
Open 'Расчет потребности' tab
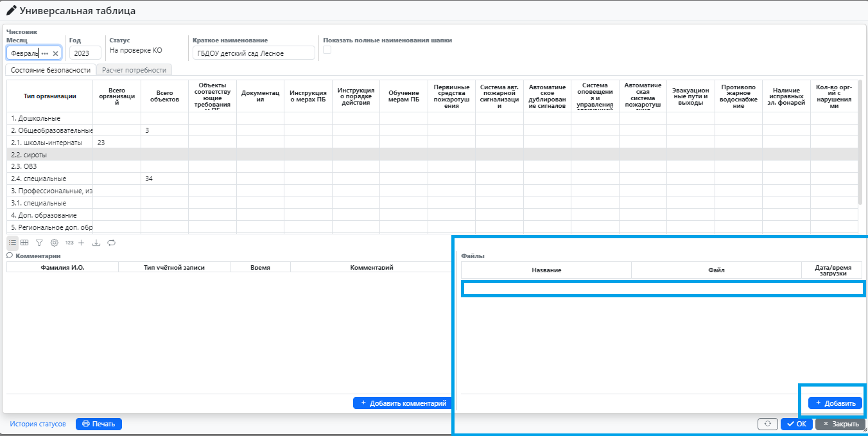(135, 70)
